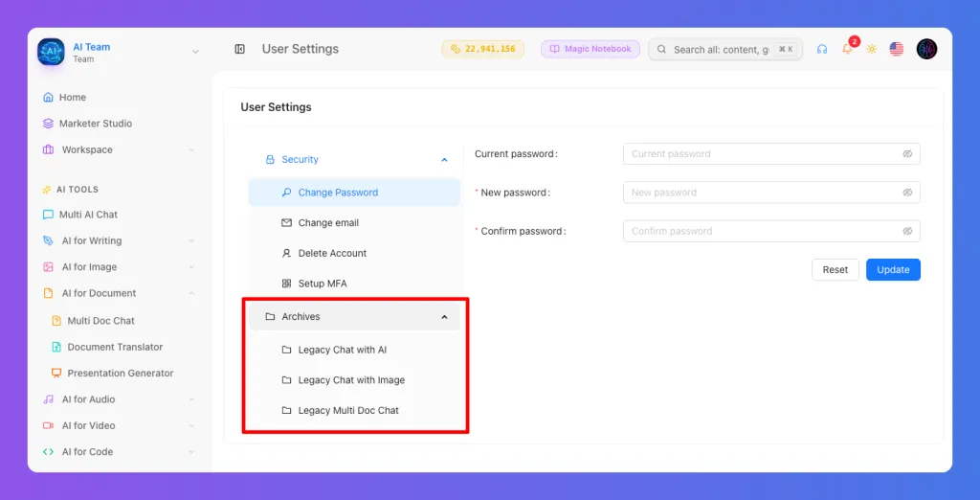Click the AI for Writing pen icon

pos(48,241)
